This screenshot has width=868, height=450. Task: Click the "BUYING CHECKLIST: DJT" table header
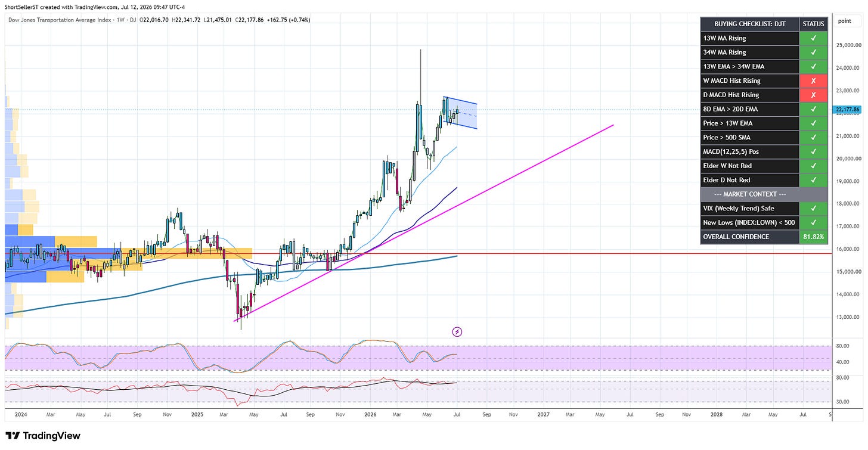click(750, 24)
